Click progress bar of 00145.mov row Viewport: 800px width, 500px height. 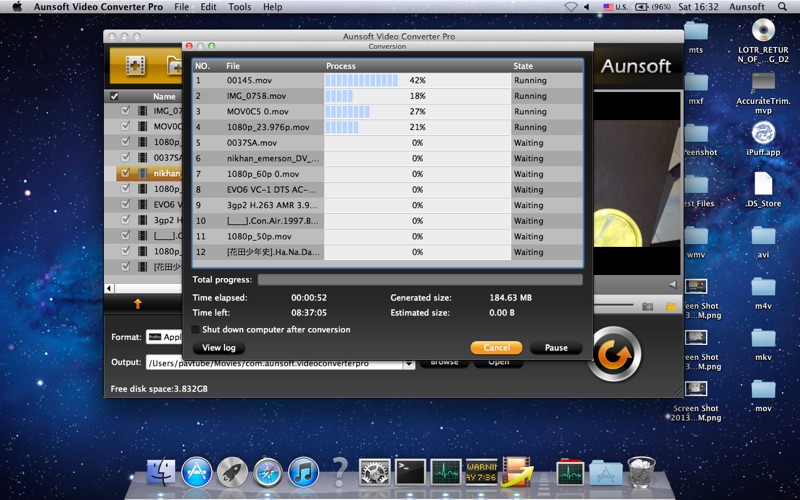(x=417, y=80)
